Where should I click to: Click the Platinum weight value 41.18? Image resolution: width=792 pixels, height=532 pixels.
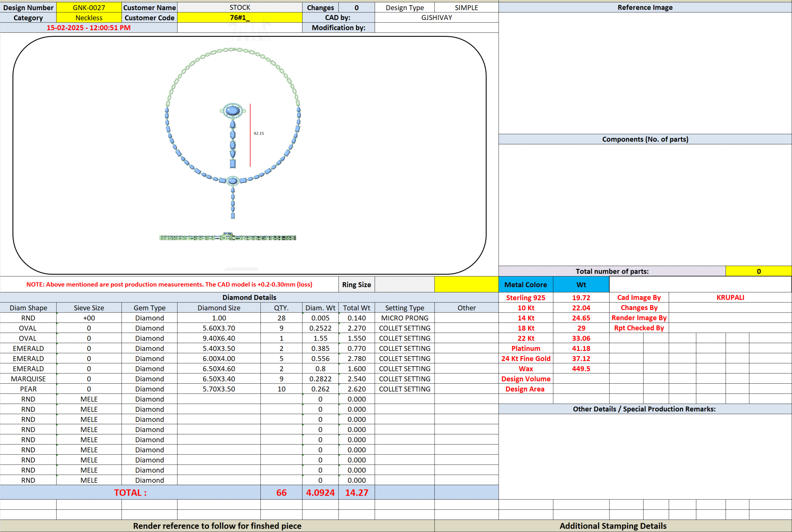coord(581,348)
